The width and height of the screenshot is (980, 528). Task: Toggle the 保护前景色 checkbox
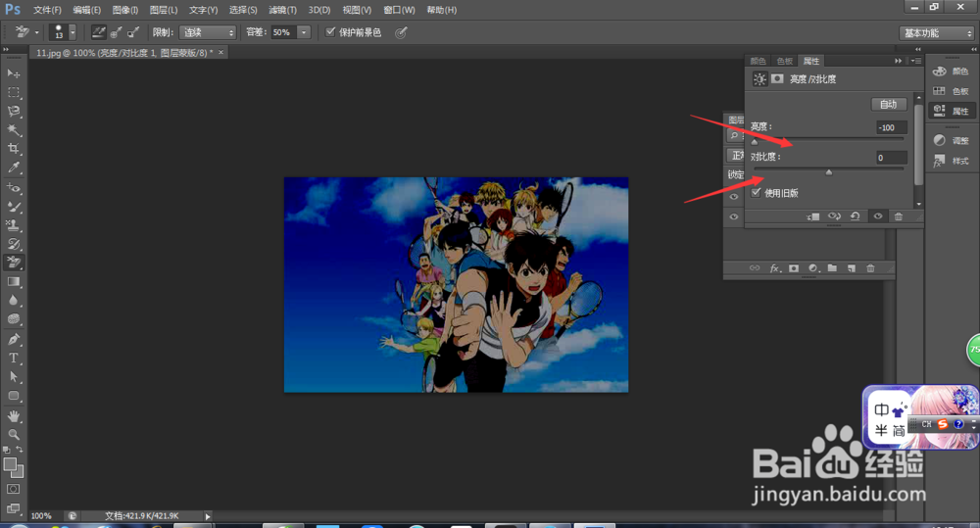330,32
